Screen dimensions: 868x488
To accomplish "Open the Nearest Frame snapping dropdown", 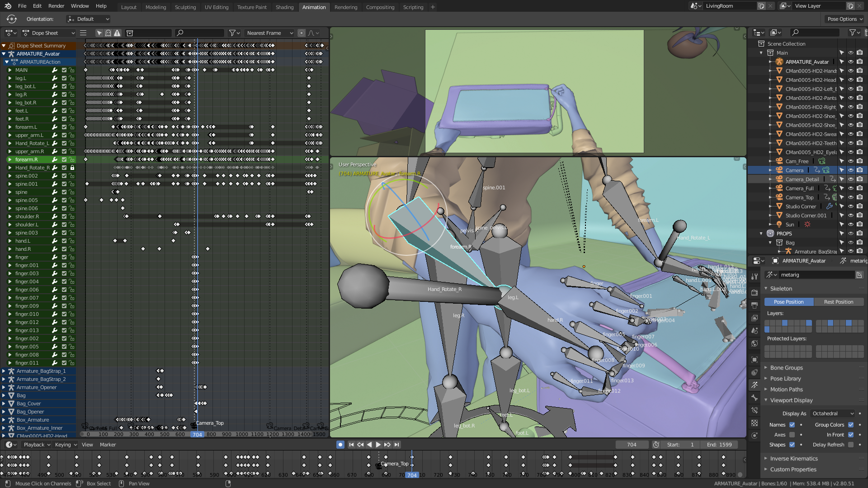I will 270,33.
